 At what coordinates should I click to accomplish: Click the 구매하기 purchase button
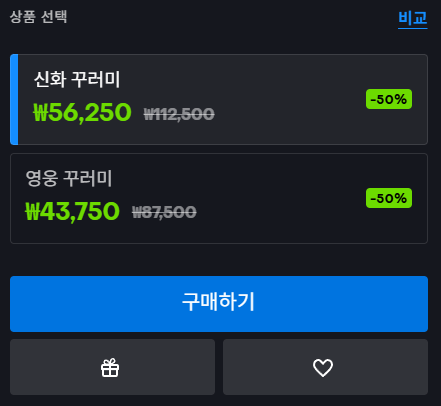tap(219, 304)
